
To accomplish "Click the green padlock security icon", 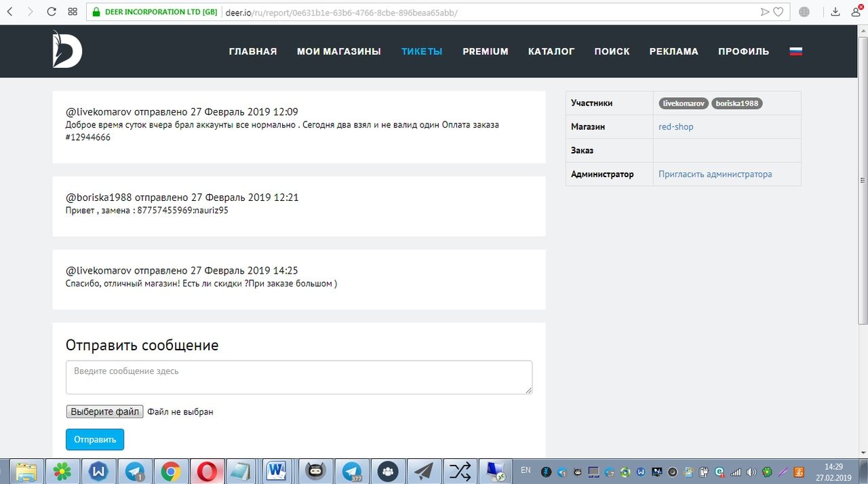I will [96, 12].
